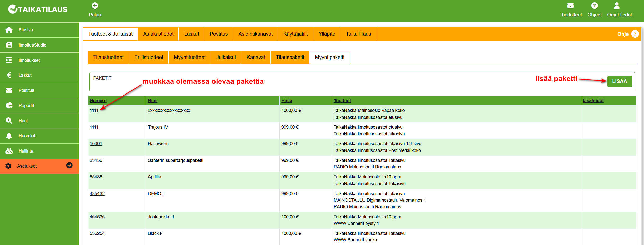Screen dimensions: 644x245
Task: Sort table by Hinta column header
Action: coord(287,101)
